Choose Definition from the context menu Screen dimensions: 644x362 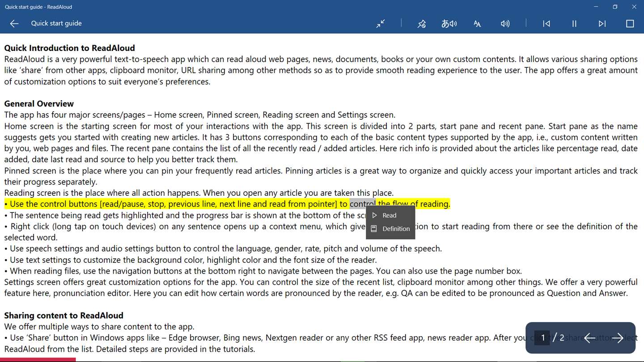390,229
